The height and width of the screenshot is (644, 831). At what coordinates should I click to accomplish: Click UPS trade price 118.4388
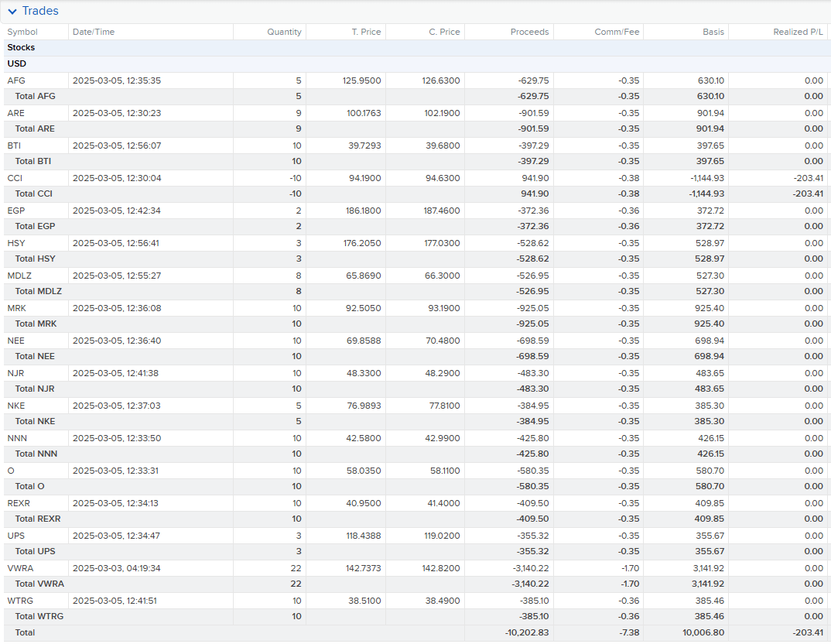[364, 536]
